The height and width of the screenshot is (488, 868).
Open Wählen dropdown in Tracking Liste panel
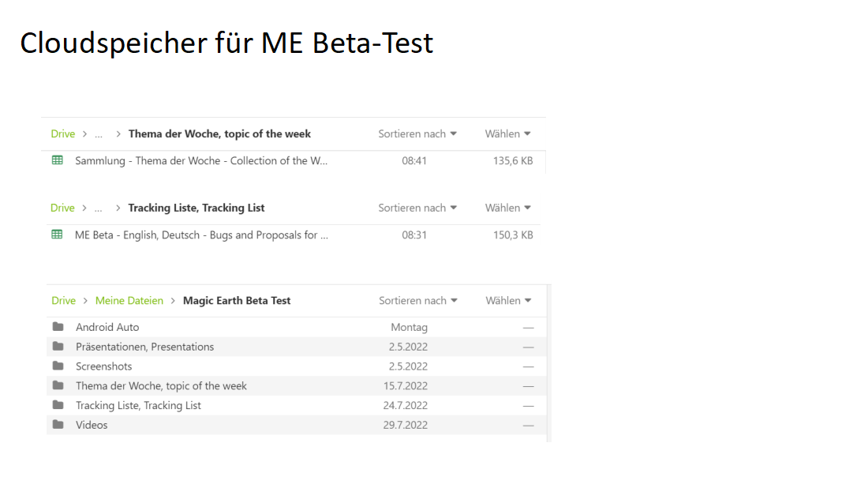coord(507,208)
